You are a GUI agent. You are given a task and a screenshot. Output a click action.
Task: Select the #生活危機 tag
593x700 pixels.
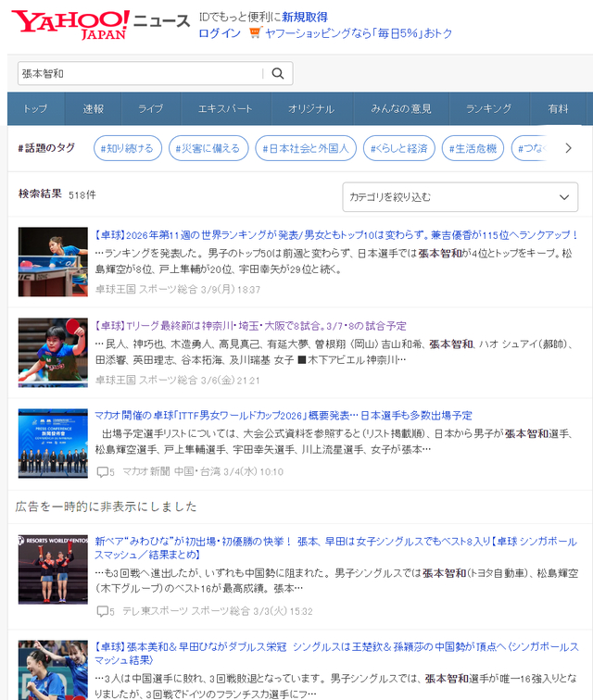point(473,148)
